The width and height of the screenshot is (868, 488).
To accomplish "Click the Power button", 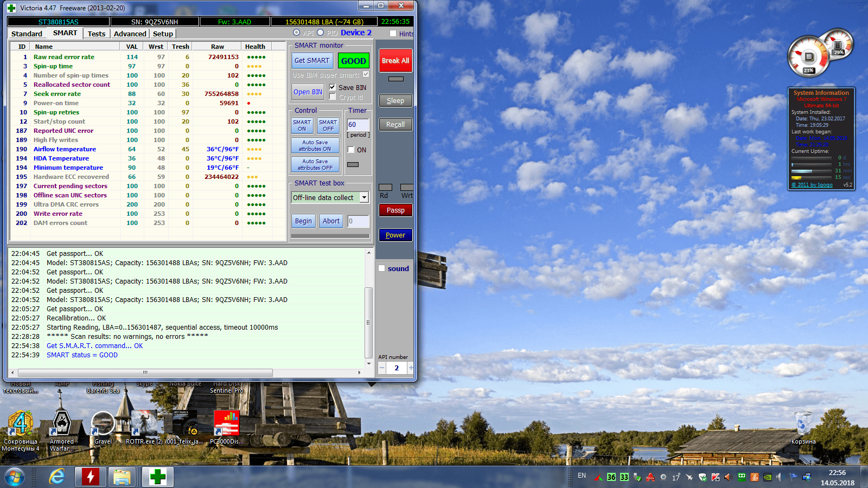I will [x=395, y=235].
